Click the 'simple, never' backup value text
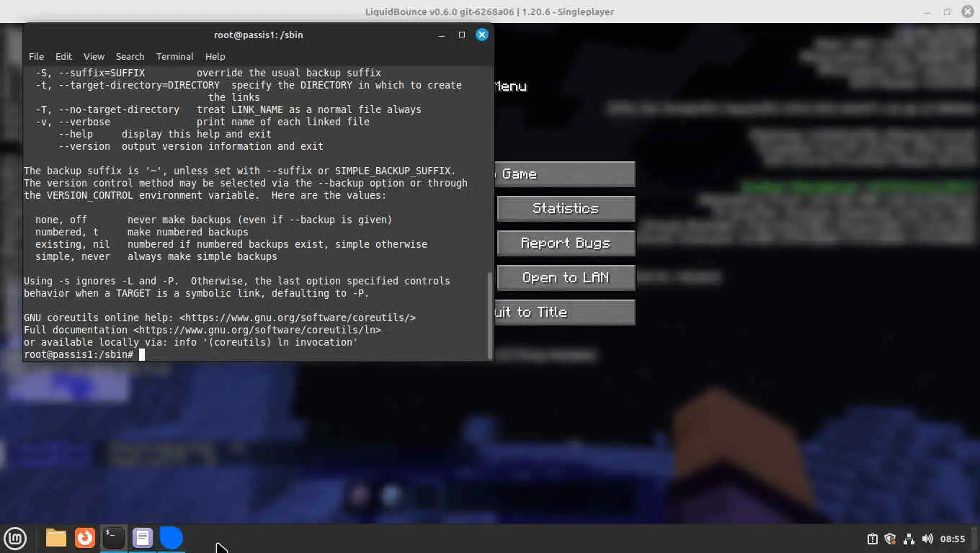The height and width of the screenshot is (553, 980). [x=73, y=256]
